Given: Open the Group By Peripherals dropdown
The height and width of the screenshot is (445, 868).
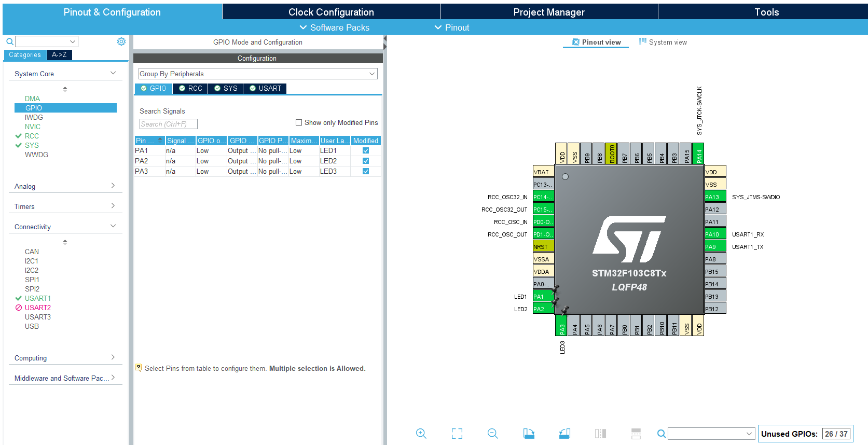Looking at the screenshot, I should [x=258, y=74].
